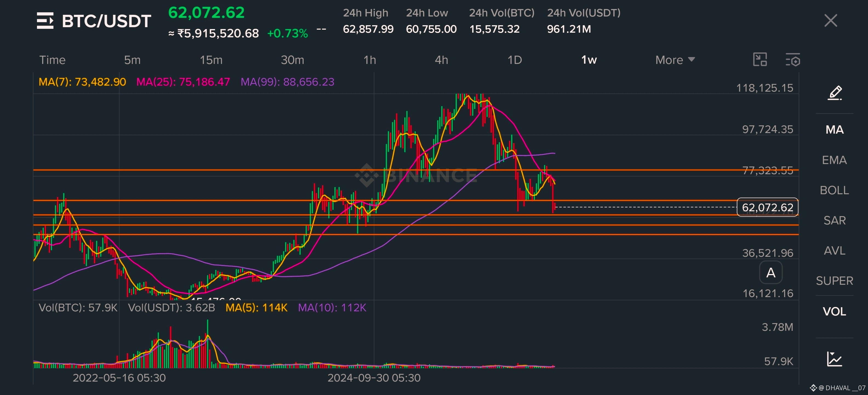
Task: Toggle the MA indicator
Action: 834,129
